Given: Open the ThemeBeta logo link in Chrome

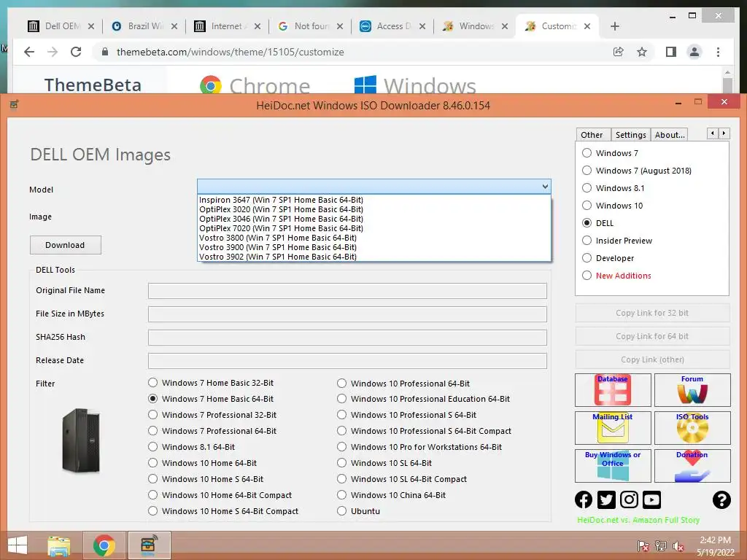Looking at the screenshot, I should 93,85.
